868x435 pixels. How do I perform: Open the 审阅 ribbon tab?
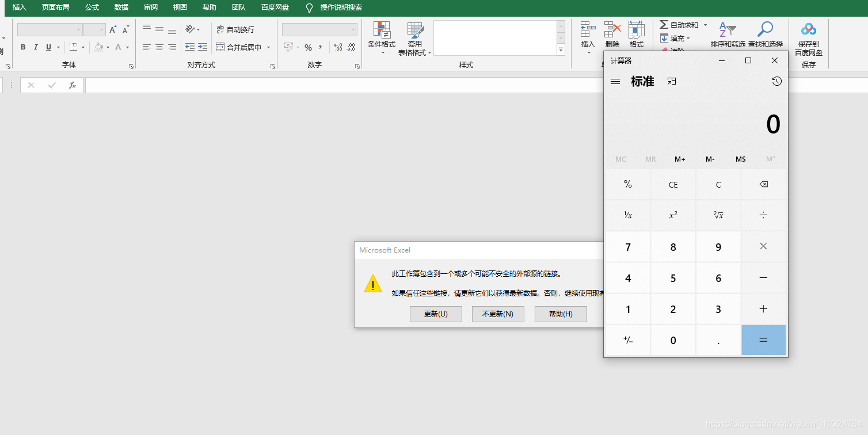click(x=151, y=7)
